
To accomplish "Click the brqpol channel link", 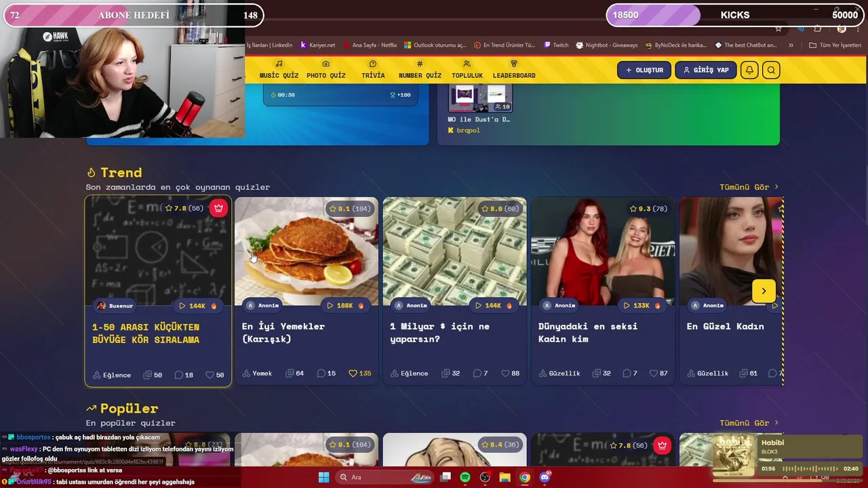I will click(464, 130).
